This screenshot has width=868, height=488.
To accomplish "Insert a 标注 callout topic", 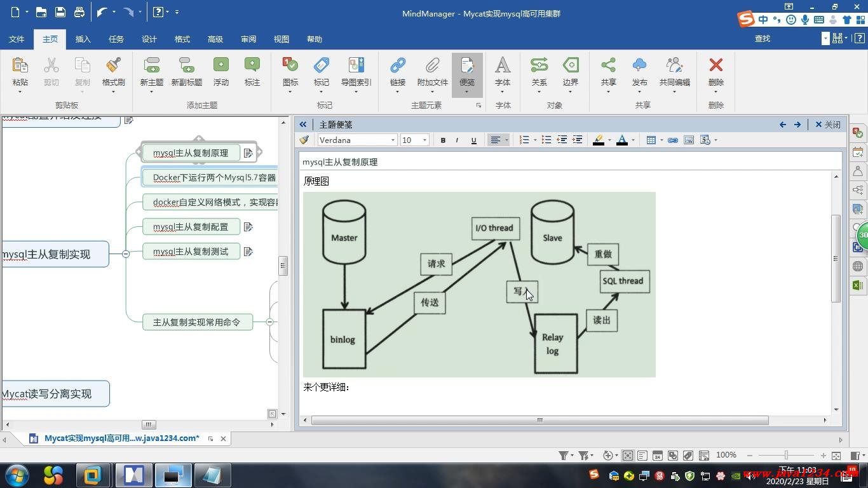I will point(252,66).
